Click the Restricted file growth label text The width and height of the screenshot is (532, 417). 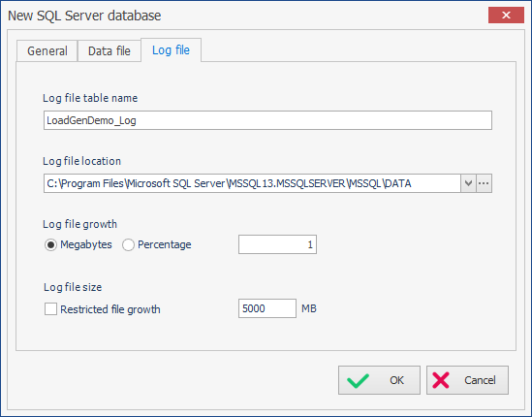click(x=110, y=309)
